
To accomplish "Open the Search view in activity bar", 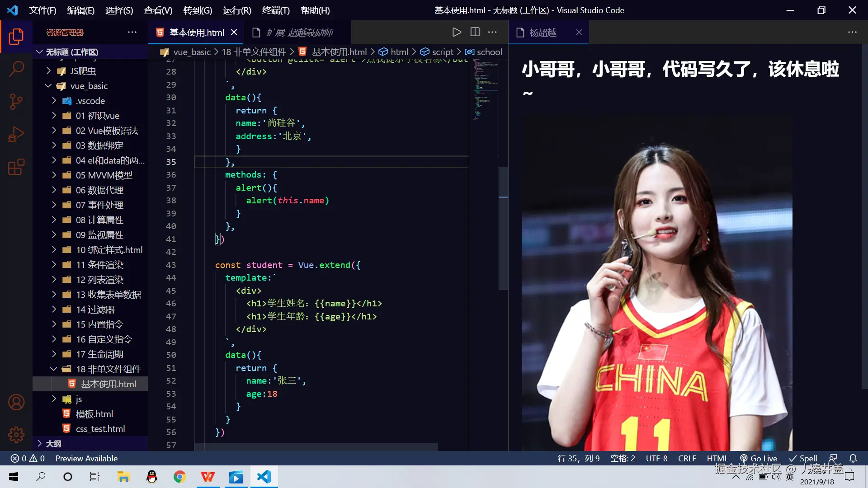I will pyautogui.click(x=17, y=69).
